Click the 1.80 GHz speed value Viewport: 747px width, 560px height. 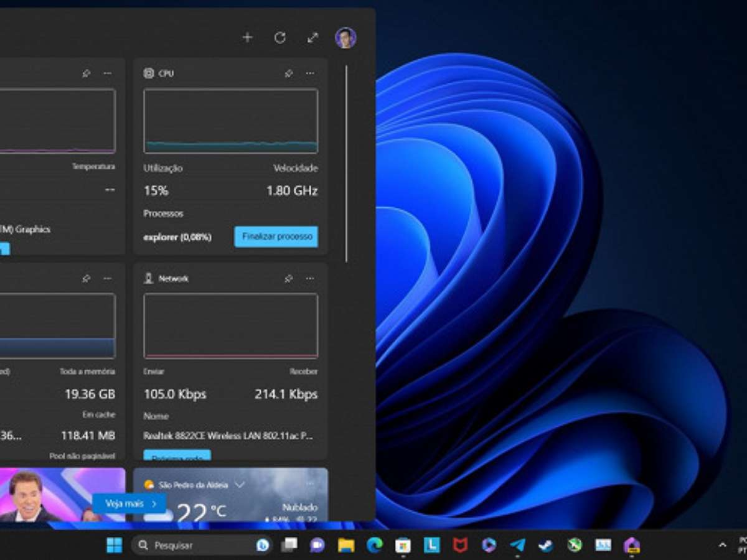point(292,191)
